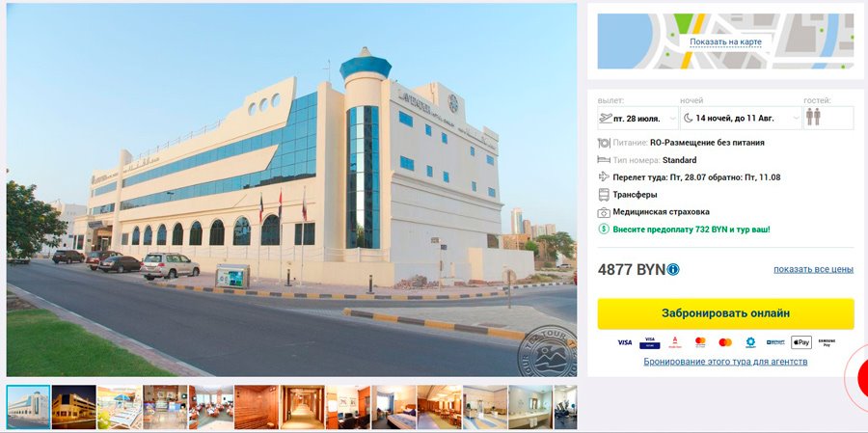Viewport: 868px width, 433px height.
Task: Click the bed icon for room type
Action: 604,160
